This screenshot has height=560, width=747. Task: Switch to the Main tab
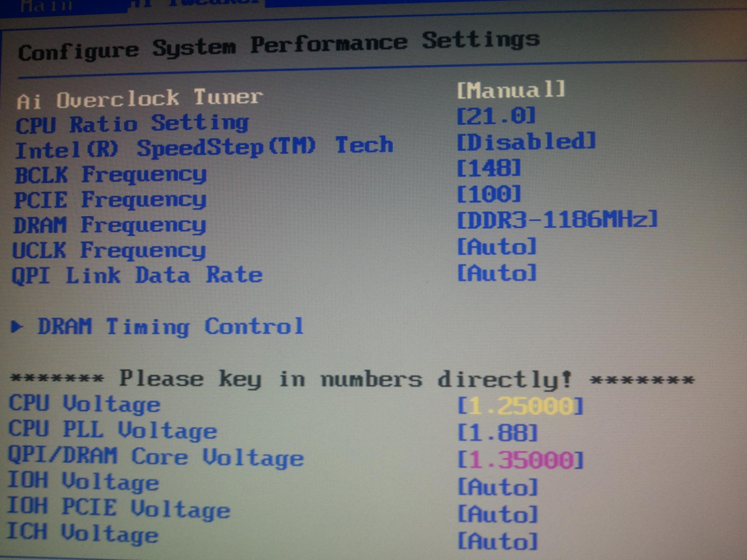(x=47, y=6)
